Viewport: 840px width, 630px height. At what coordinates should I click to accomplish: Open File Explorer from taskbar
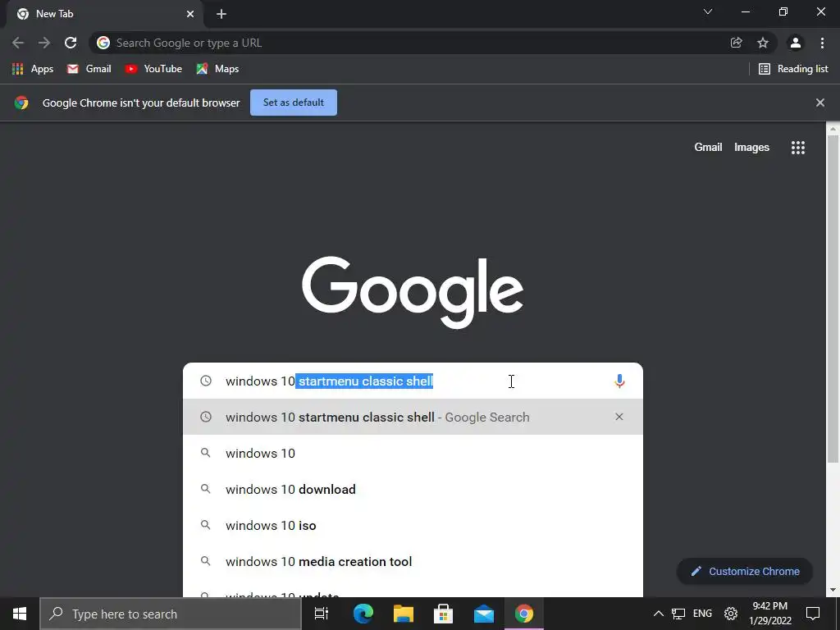[404, 614]
